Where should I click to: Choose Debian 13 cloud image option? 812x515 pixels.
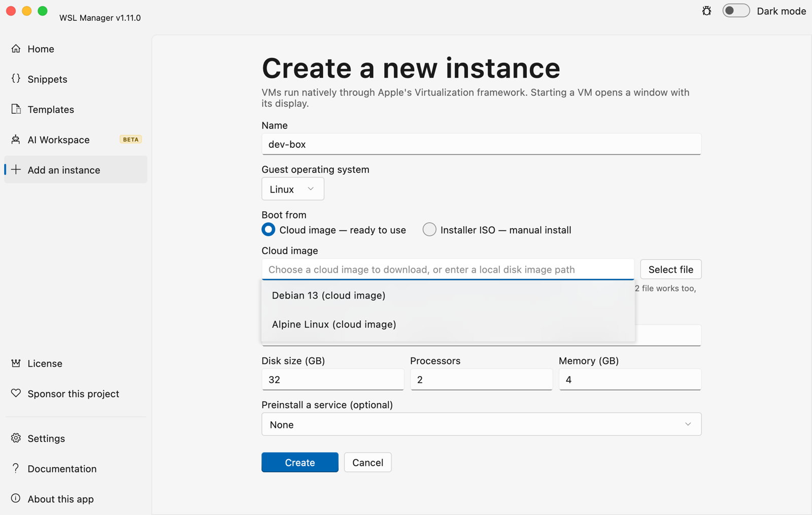[x=448, y=295]
